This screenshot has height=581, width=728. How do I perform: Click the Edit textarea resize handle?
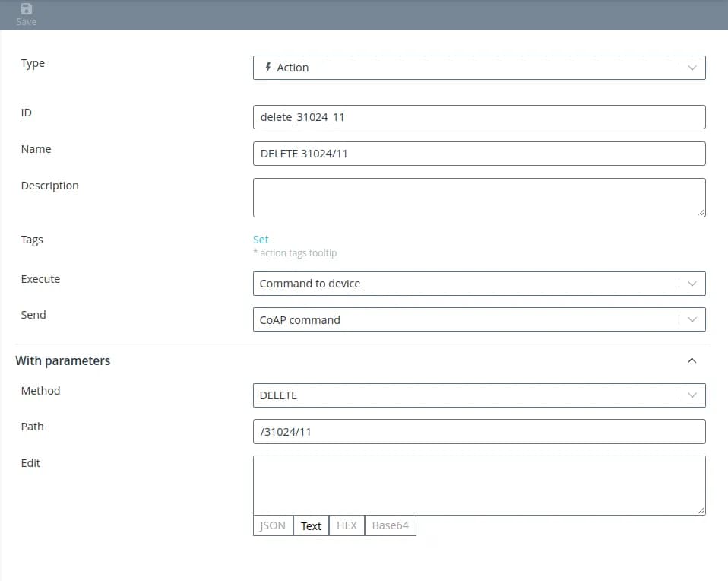click(701, 510)
